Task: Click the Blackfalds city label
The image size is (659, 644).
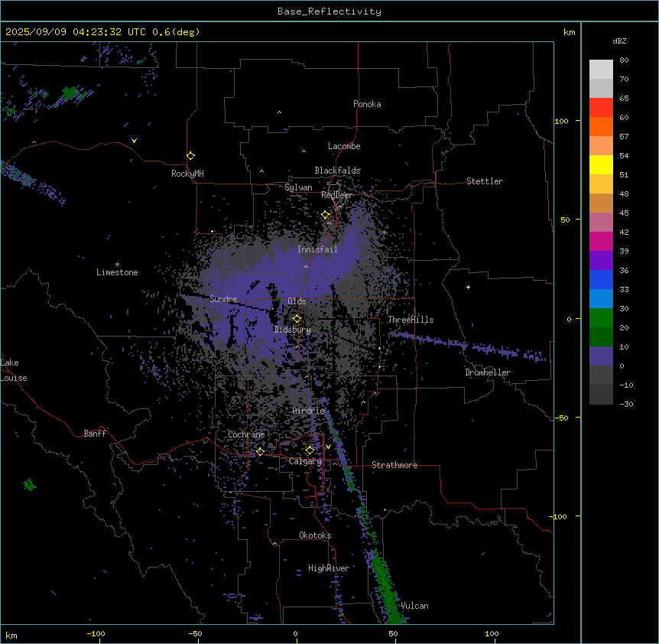Action: pos(337,171)
